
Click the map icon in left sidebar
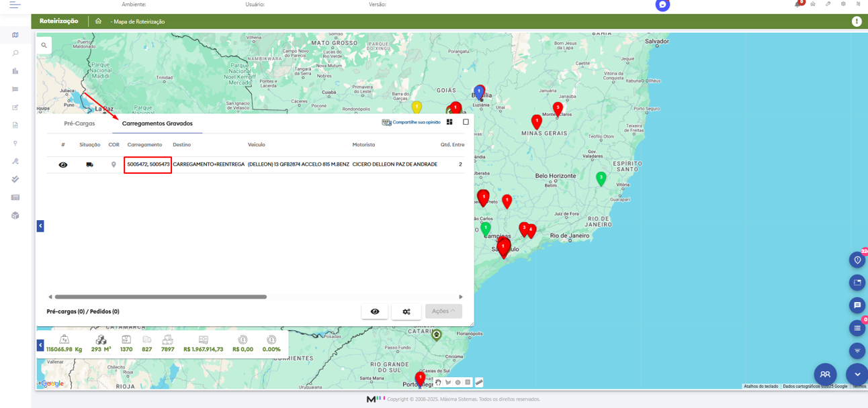point(15,35)
